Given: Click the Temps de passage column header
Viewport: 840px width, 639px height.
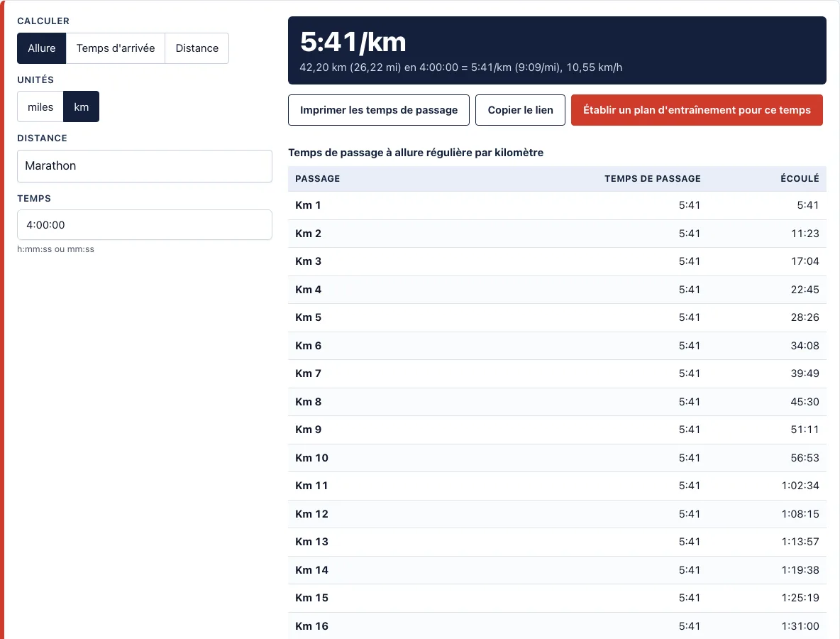Looking at the screenshot, I should pos(653,178).
